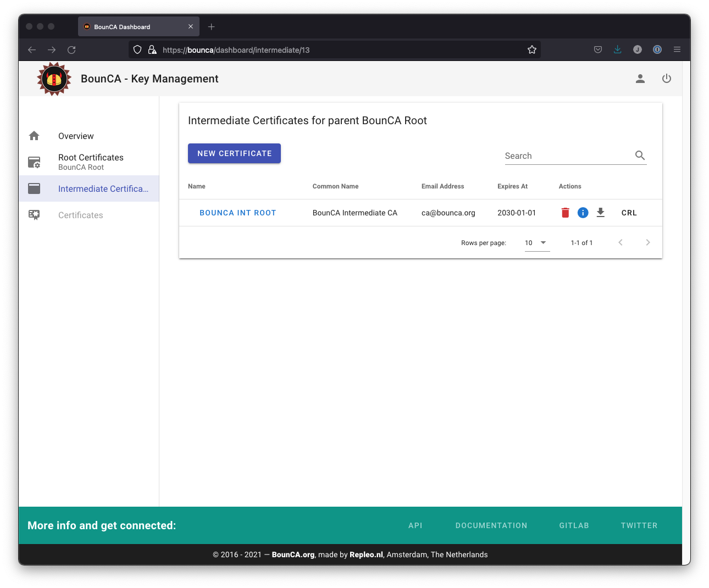Open a new browser tab
This screenshot has width=709, height=588.
[x=211, y=26]
